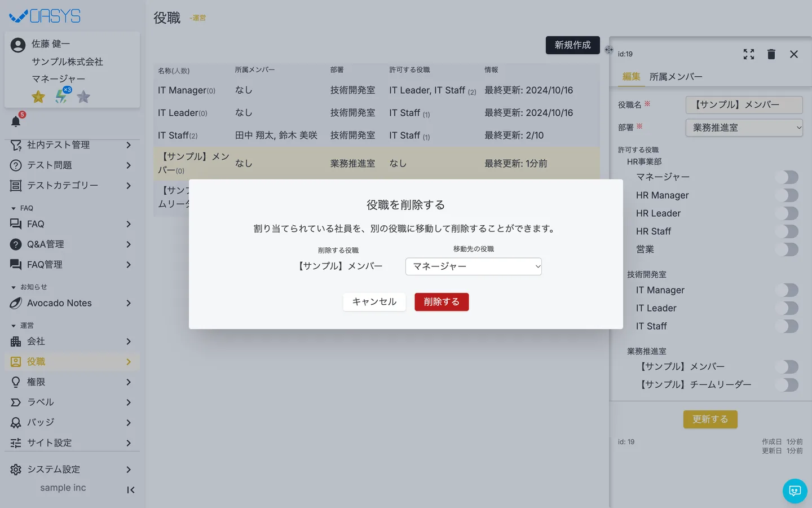Screen dimensions: 812x508
Task: Click the OASYS logo
Action: point(45,16)
